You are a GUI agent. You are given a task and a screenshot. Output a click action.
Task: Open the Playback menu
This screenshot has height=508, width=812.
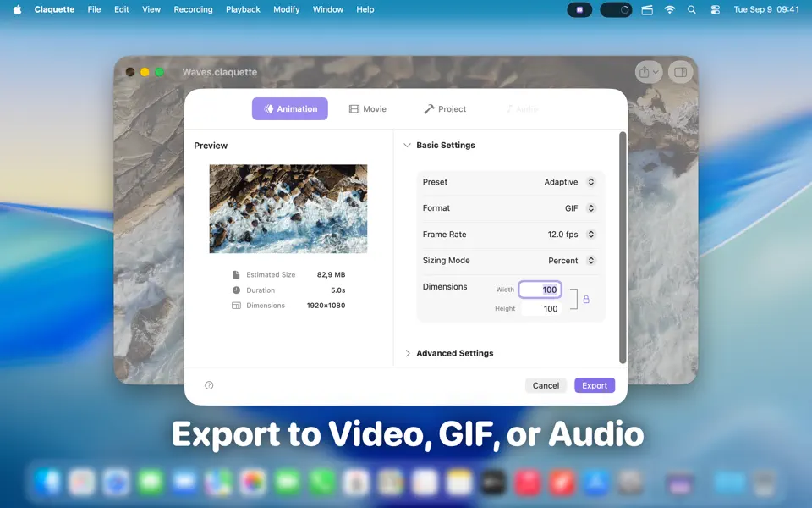click(x=243, y=9)
